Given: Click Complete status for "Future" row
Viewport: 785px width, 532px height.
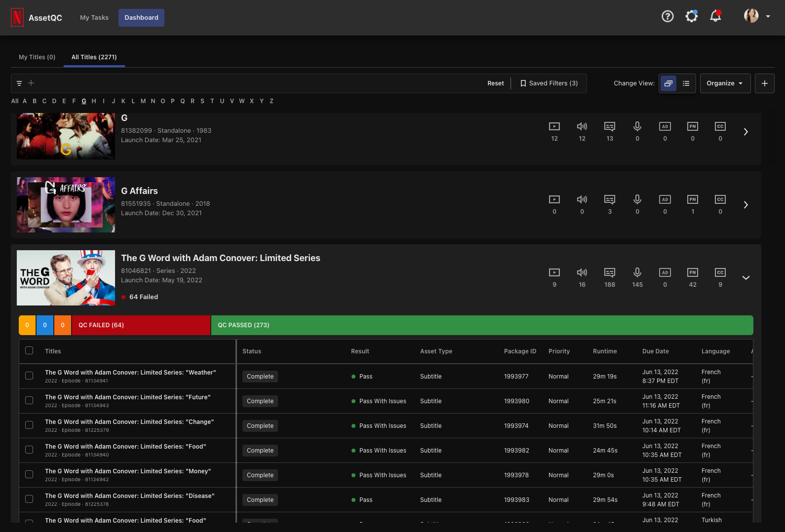Looking at the screenshot, I should [260, 401].
